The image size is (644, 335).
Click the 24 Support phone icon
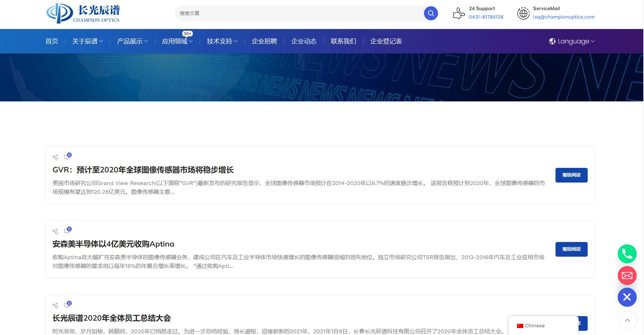tap(459, 13)
